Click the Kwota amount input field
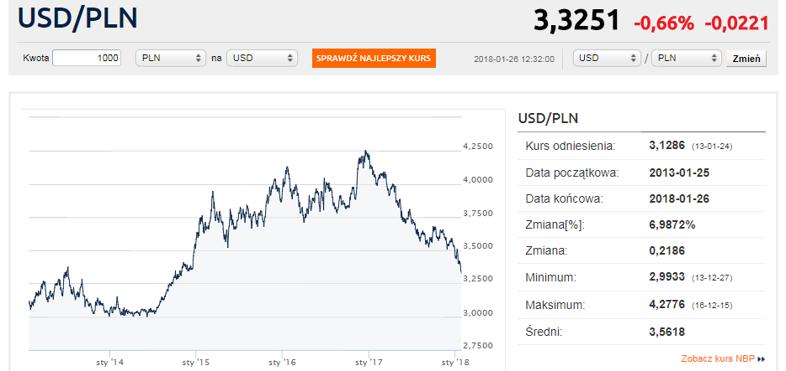The width and height of the screenshot is (786, 371). 87,58
